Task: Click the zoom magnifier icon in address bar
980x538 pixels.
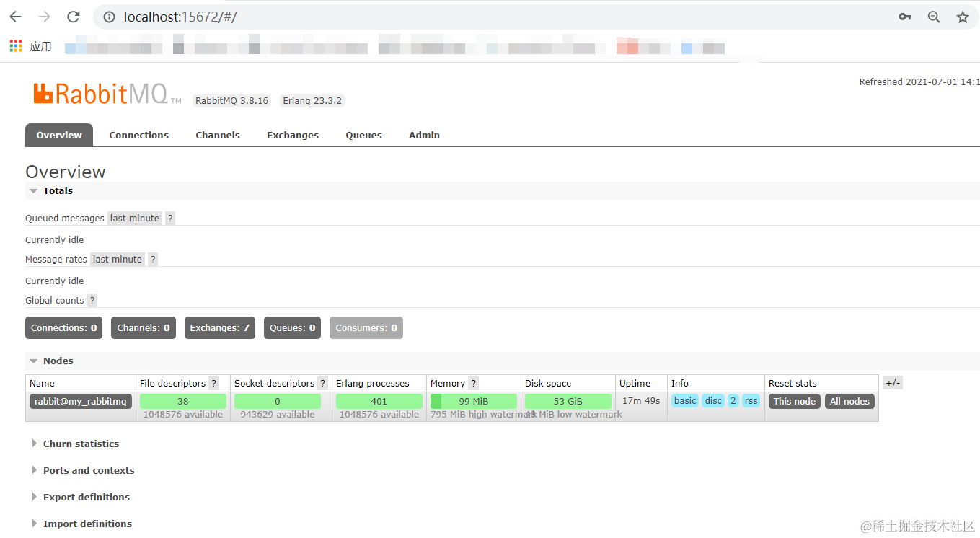Action: 934,17
